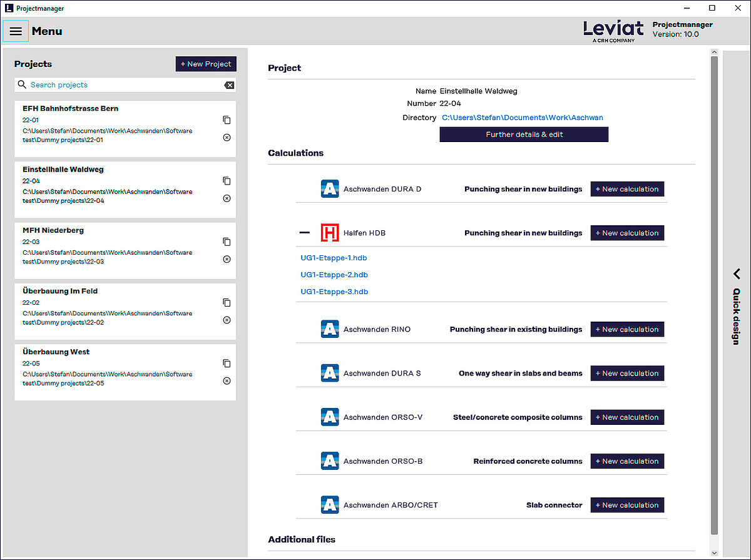Click the Slab connector description text
This screenshot has height=560, width=751.
(x=554, y=505)
